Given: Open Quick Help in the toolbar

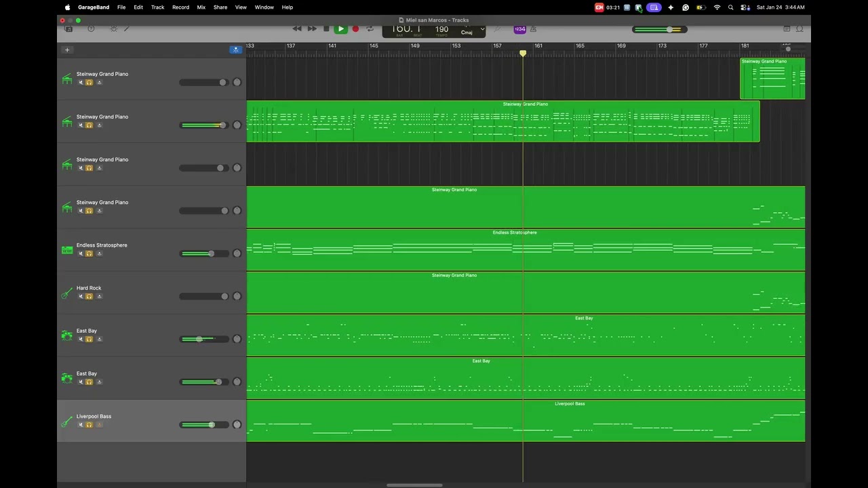Looking at the screenshot, I should [x=91, y=29].
